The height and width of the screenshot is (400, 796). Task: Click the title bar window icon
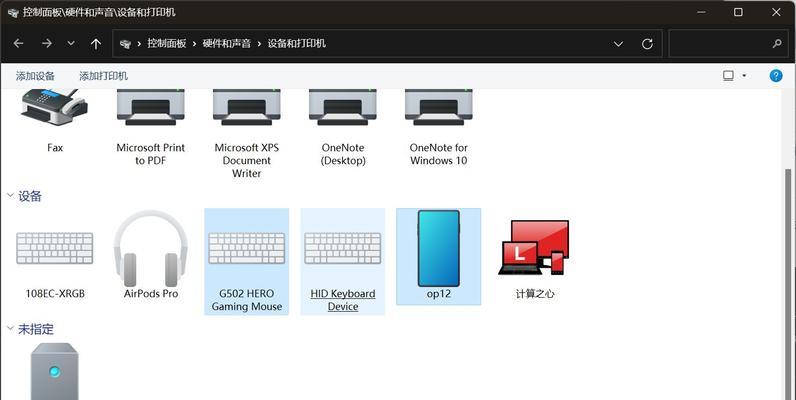click(13, 12)
